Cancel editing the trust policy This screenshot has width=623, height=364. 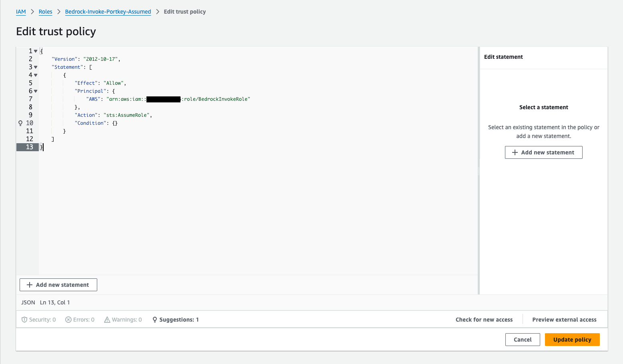(x=523, y=340)
